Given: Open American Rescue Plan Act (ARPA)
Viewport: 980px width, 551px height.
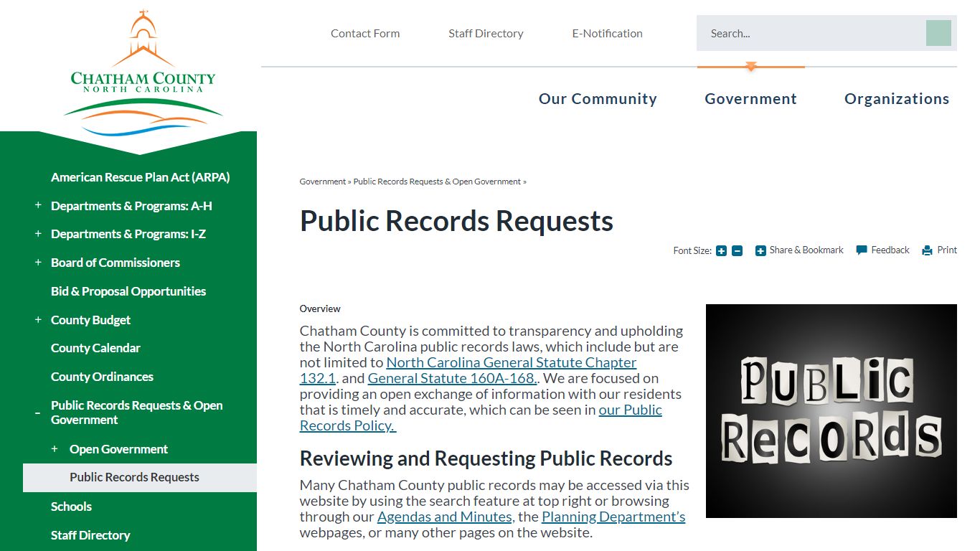Looking at the screenshot, I should tap(141, 177).
